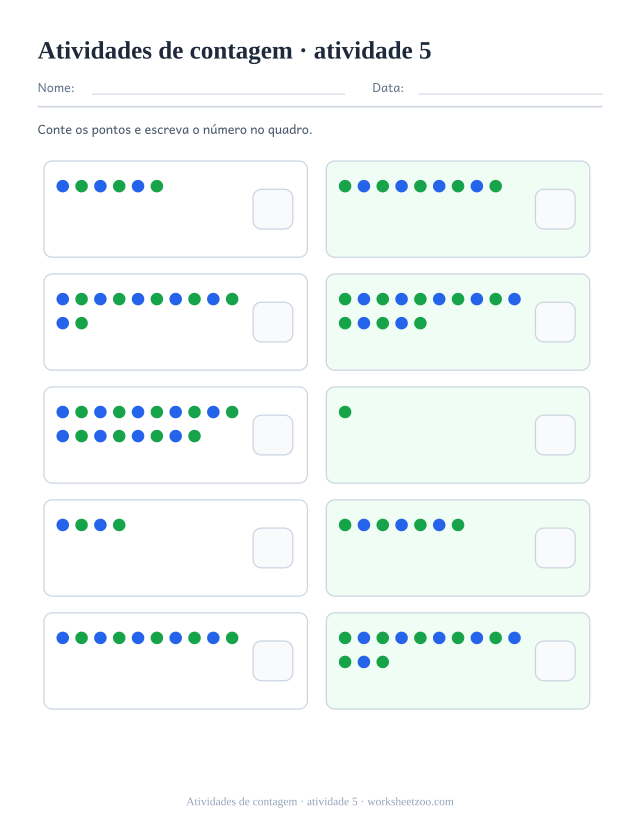Screen dimensions: 640x829
Task: Click the answer box for twelve dots
Action: (273, 322)
